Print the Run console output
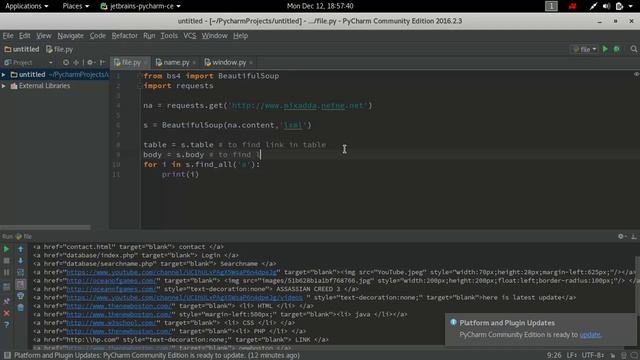Screen dimensions: 640x360 [20, 296]
